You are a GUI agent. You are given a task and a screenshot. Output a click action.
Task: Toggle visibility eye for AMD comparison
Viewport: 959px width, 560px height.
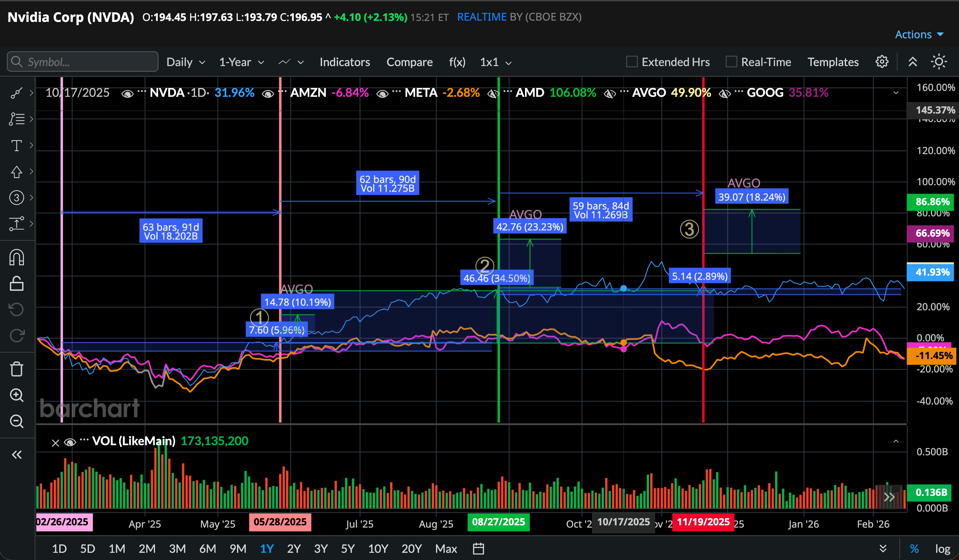493,93
